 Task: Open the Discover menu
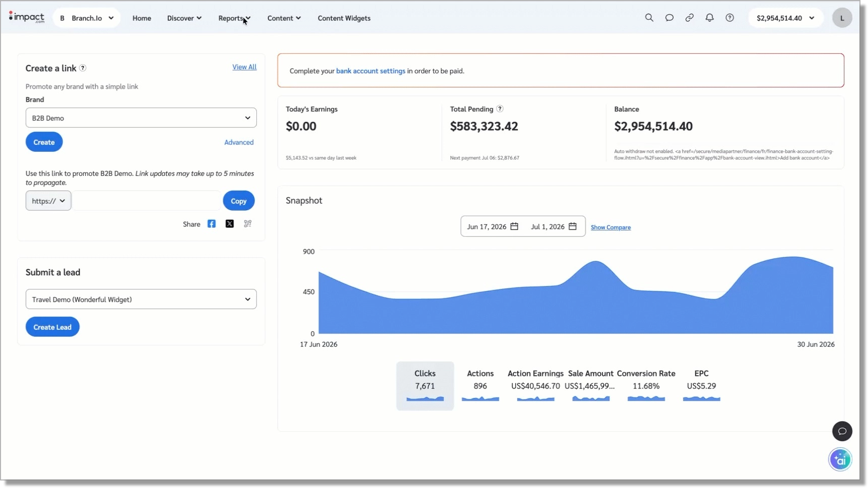(184, 18)
